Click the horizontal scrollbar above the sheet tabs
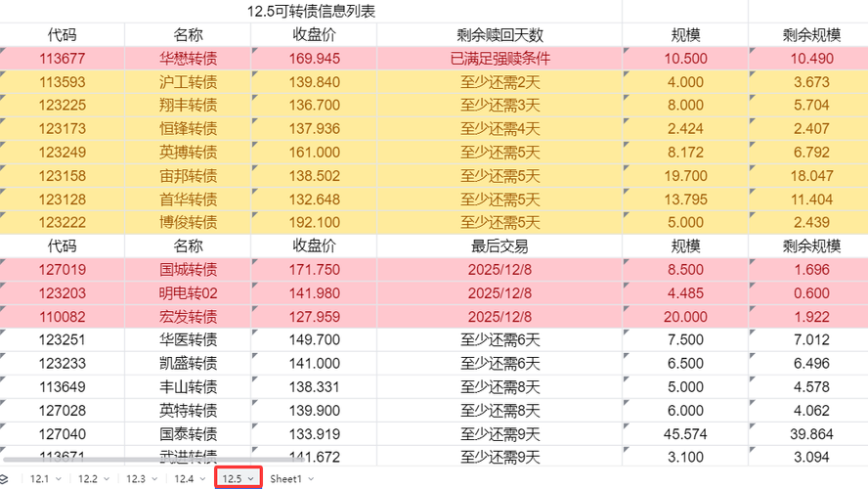The height and width of the screenshot is (489, 868). point(154,460)
